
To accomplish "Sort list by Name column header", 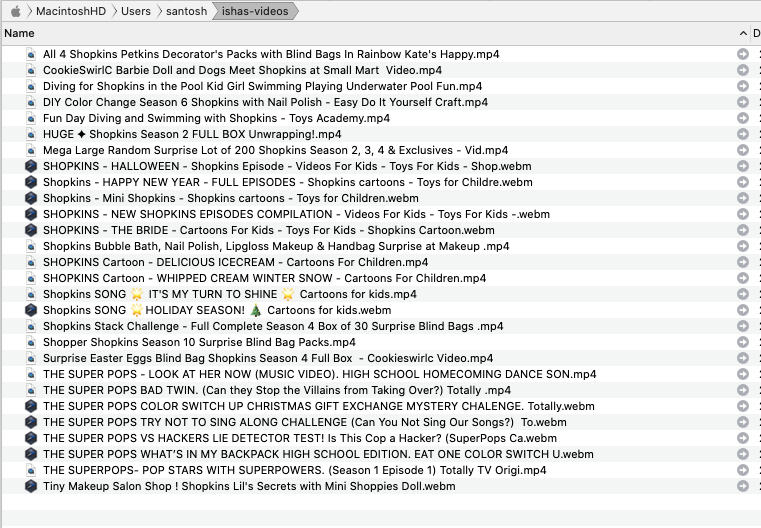I will [x=19, y=33].
